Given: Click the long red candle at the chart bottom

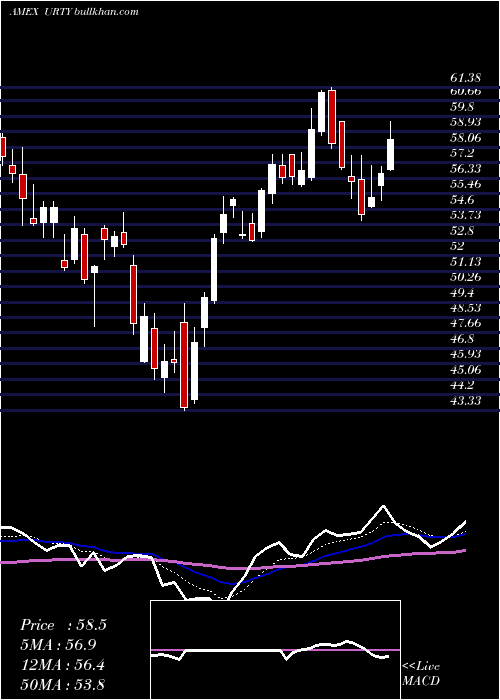Looking at the screenshot, I should (x=184, y=365).
